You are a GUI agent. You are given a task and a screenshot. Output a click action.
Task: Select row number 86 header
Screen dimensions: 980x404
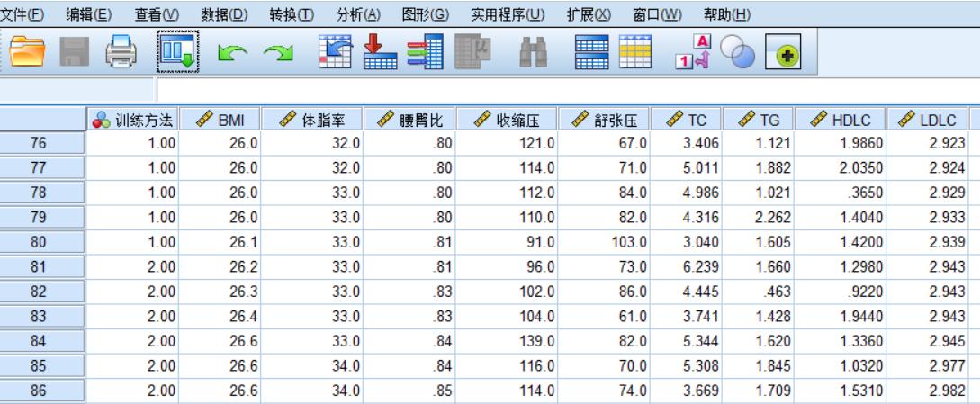(x=42, y=391)
